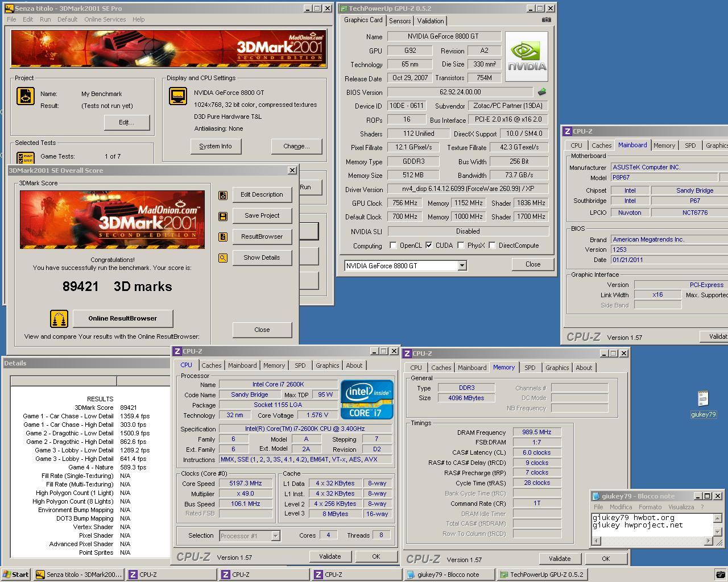Toggle the CUDA checkbox in GPU-Z

pyautogui.click(x=429, y=246)
